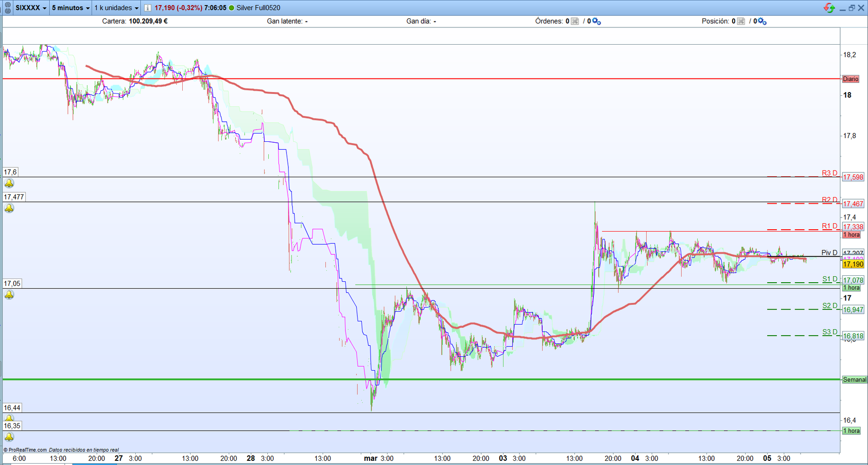This screenshot has width=868, height=465.
Task: Click the S1 D price tag 17,078
Action: [x=853, y=280]
